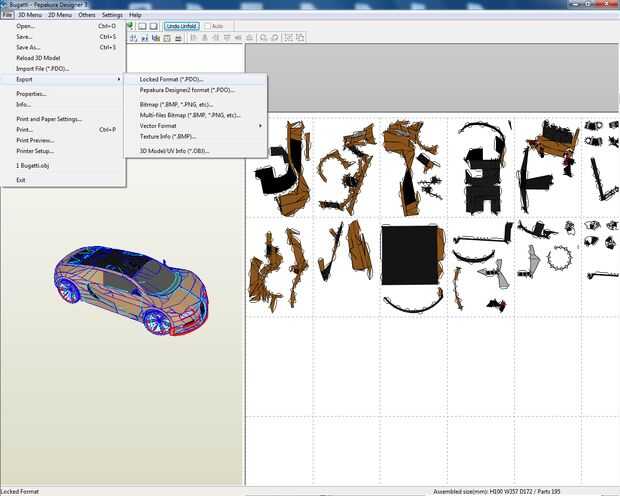This screenshot has height=496, width=620.
Task: Click the Assembled size status bar text
Action: [x=497, y=492]
